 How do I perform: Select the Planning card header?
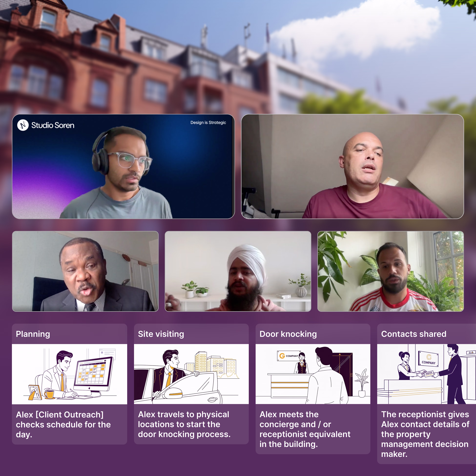click(x=69, y=334)
